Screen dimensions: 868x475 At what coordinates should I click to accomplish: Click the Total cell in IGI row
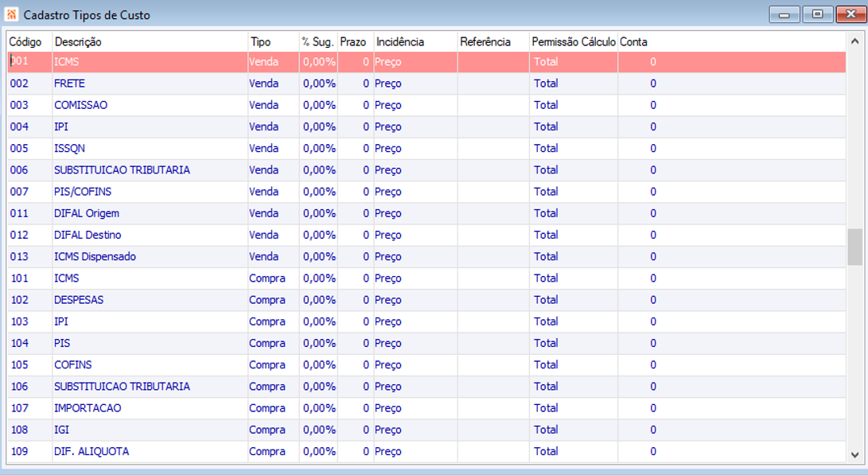point(574,429)
